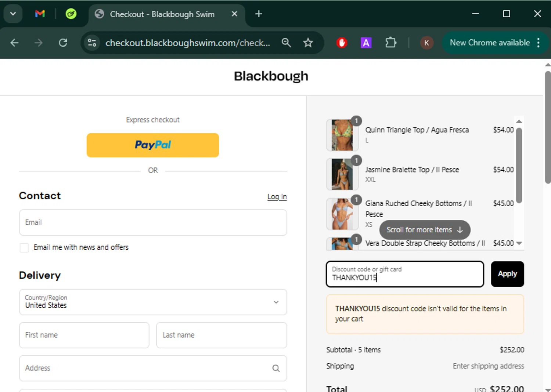551x392 pixels.
Task: Open the tab search dropdown arrow
Action: (x=13, y=14)
